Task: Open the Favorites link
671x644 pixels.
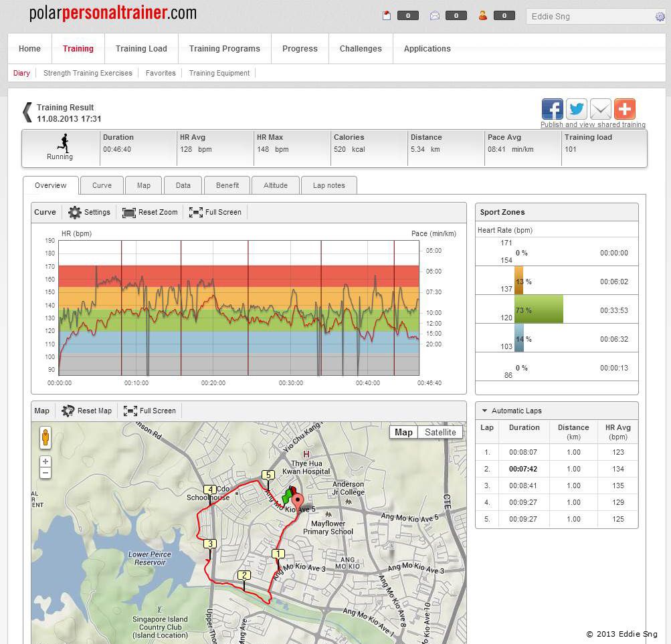Action: [x=161, y=73]
